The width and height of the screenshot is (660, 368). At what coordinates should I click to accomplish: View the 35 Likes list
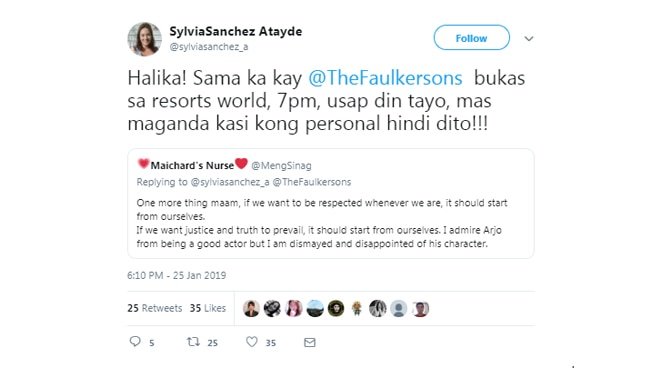click(208, 308)
